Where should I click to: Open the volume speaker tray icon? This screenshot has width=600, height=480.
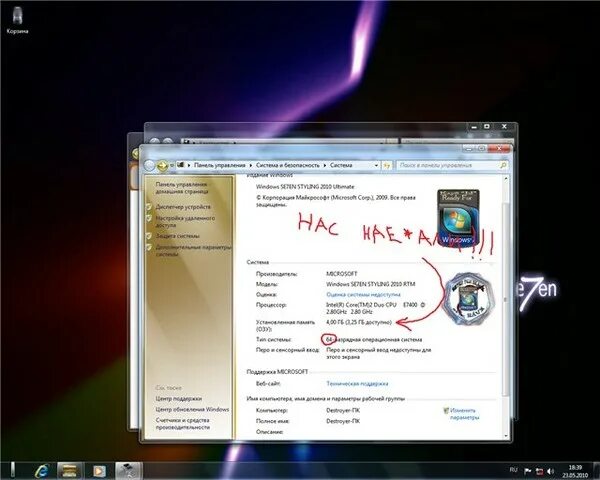pyautogui.click(x=550, y=471)
